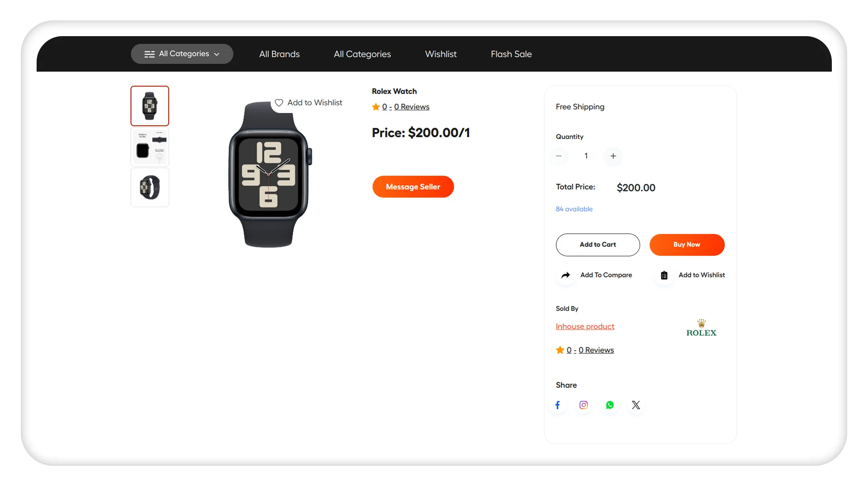Screen dimensions: 868x488
Task: Select the Flash Sale menu item
Action: [x=511, y=54]
